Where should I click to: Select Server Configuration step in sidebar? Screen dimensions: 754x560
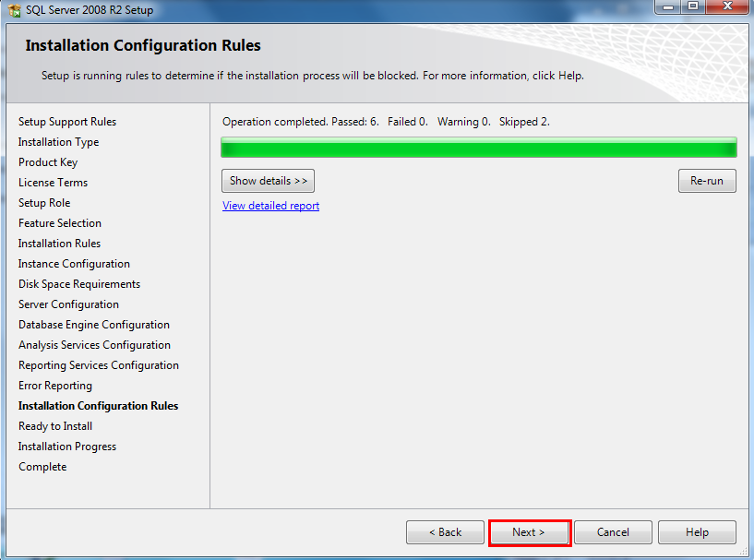click(x=69, y=304)
